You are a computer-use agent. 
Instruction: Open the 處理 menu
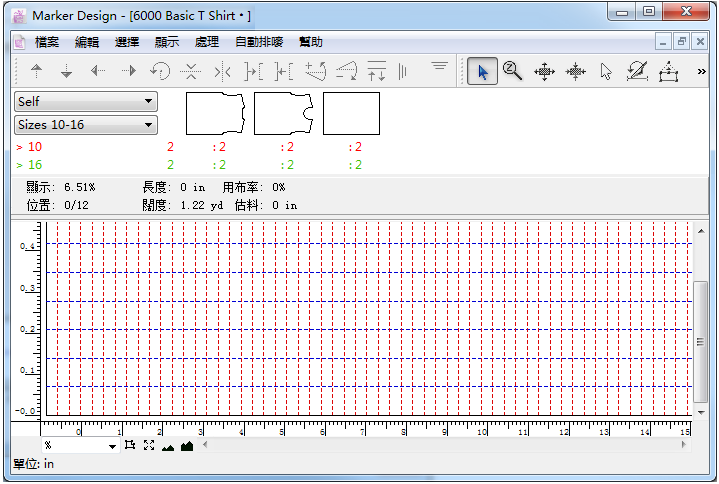pos(206,42)
